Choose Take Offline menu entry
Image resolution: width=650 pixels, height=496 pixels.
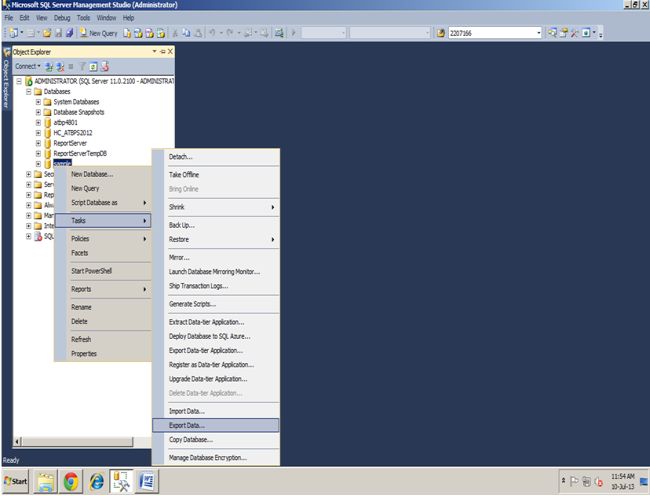click(216, 175)
